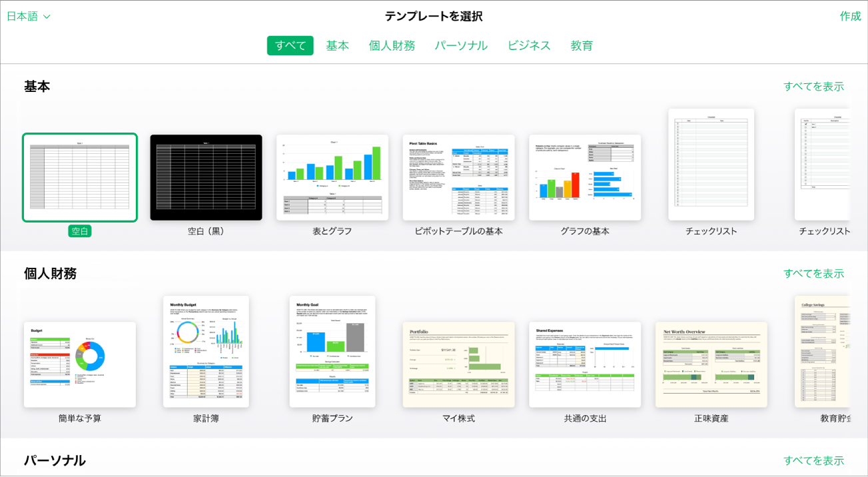Switch to the ビジネス category tab
The width and height of the screenshot is (868, 477).
tap(529, 45)
